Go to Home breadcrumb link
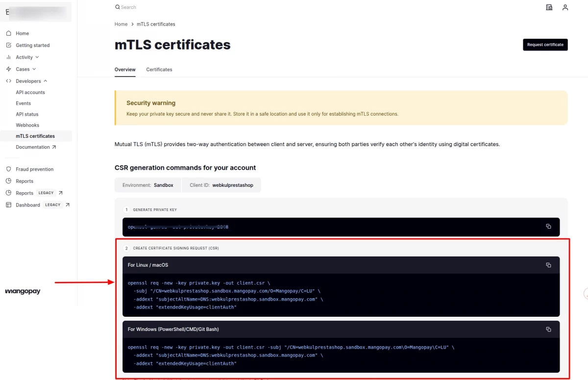The image size is (588, 380). [x=121, y=24]
